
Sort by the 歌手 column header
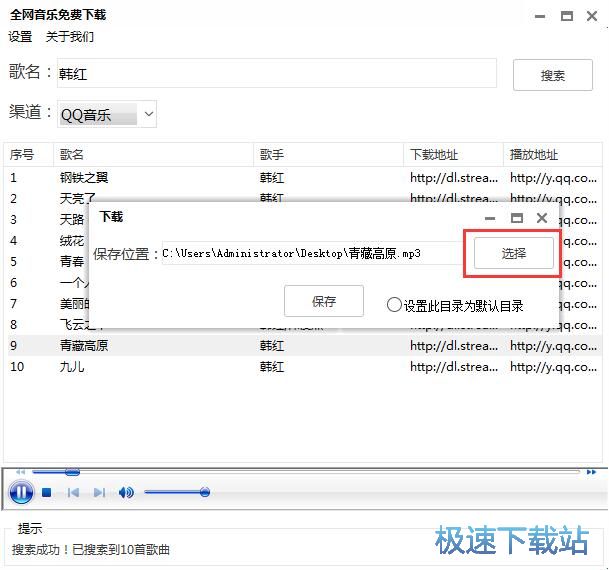pos(329,155)
